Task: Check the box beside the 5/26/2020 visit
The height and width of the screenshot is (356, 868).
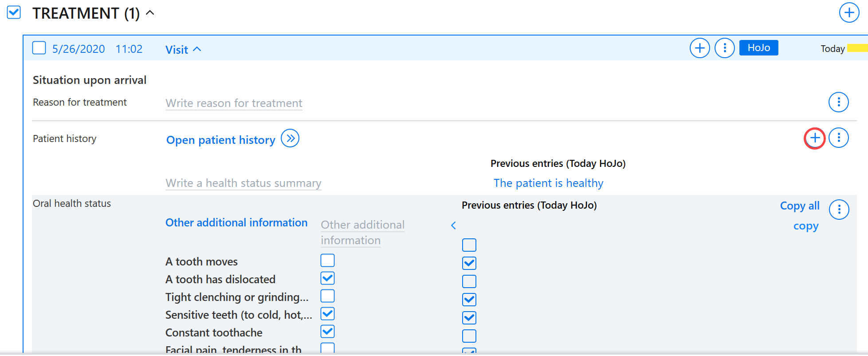Action: tap(39, 48)
